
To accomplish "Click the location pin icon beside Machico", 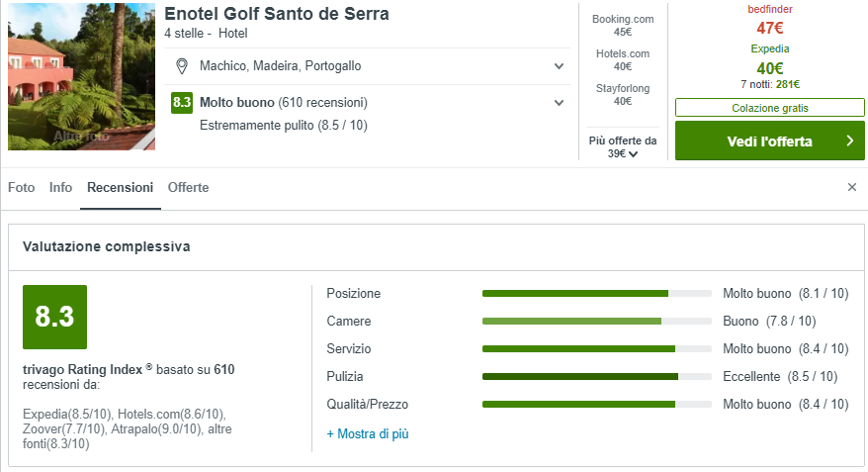I will pyautogui.click(x=181, y=66).
